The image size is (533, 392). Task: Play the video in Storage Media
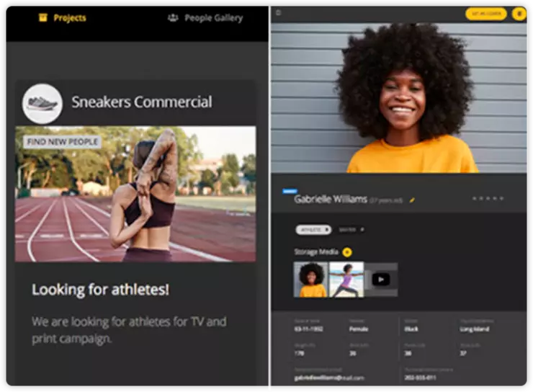(x=381, y=280)
